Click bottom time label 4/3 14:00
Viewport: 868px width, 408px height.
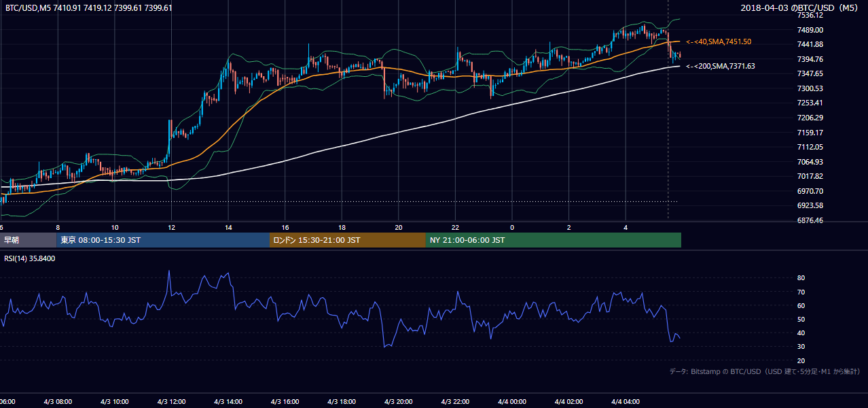coord(228,401)
